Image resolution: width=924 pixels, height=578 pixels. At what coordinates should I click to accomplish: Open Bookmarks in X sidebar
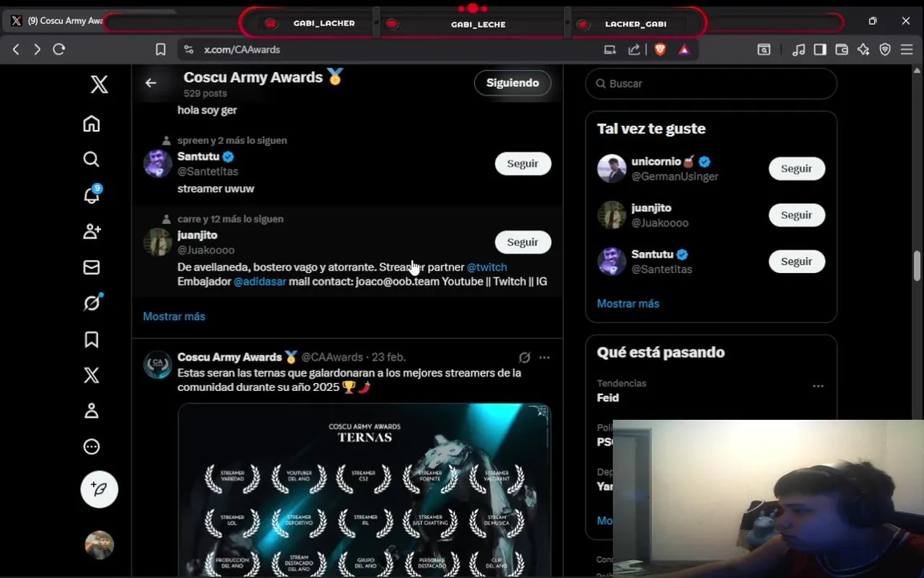[x=91, y=339]
